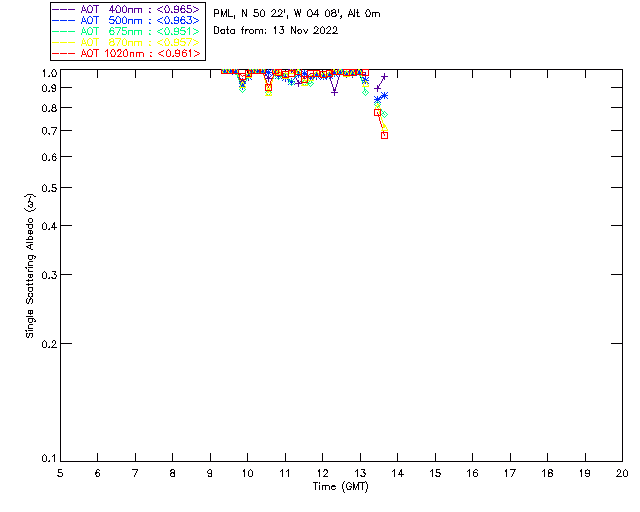Click the y-axis tick label 0.7
Screen dimensions: 640x512
click(49, 131)
